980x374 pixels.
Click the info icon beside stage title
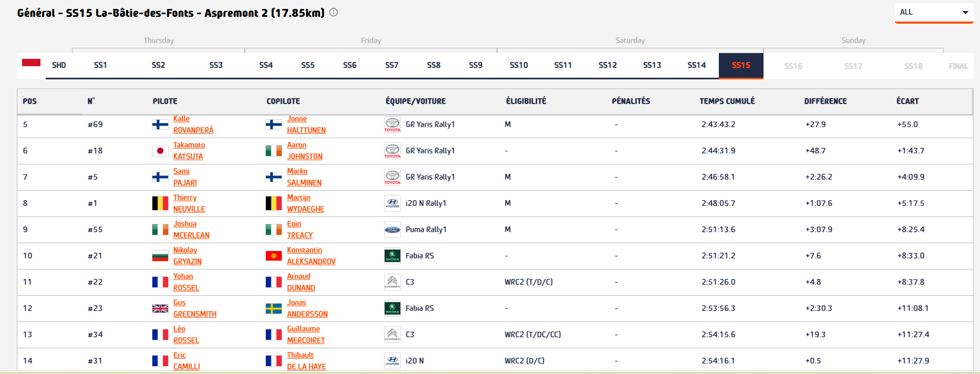[x=334, y=13]
